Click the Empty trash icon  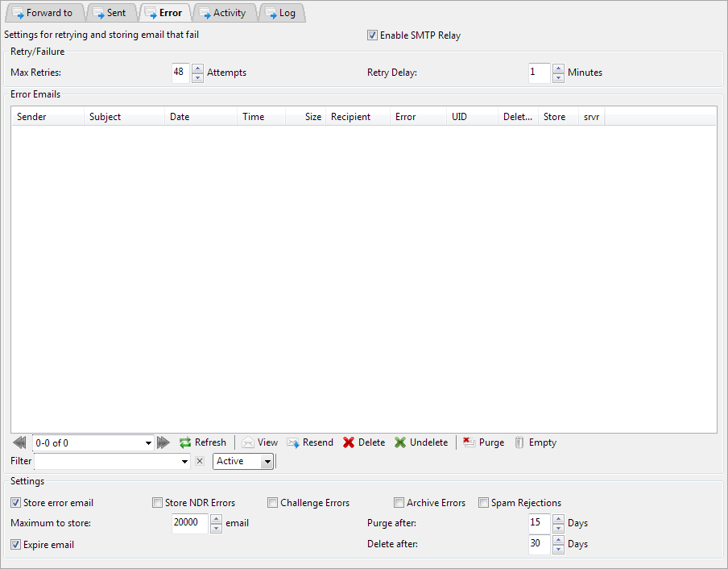coord(519,442)
